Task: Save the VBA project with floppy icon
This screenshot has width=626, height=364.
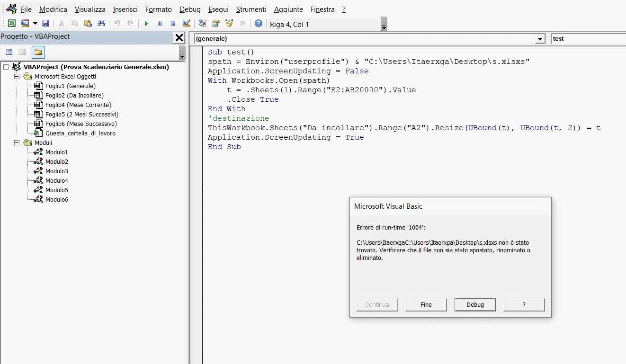Action: coord(45,24)
